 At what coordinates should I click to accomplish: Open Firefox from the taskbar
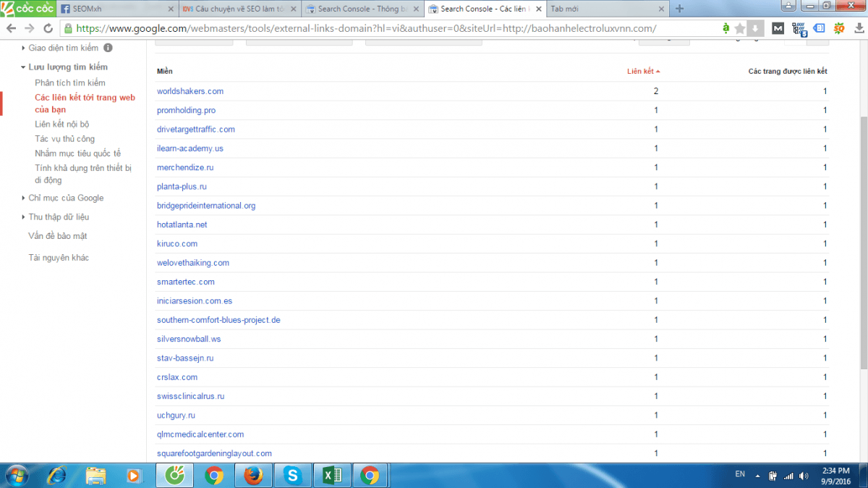252,476
